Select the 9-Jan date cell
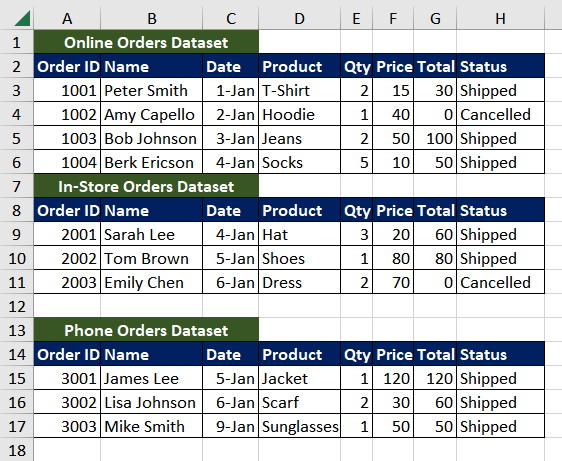This screenshot has height=461, width=562. pyautogui.click(x=230, y=426)
